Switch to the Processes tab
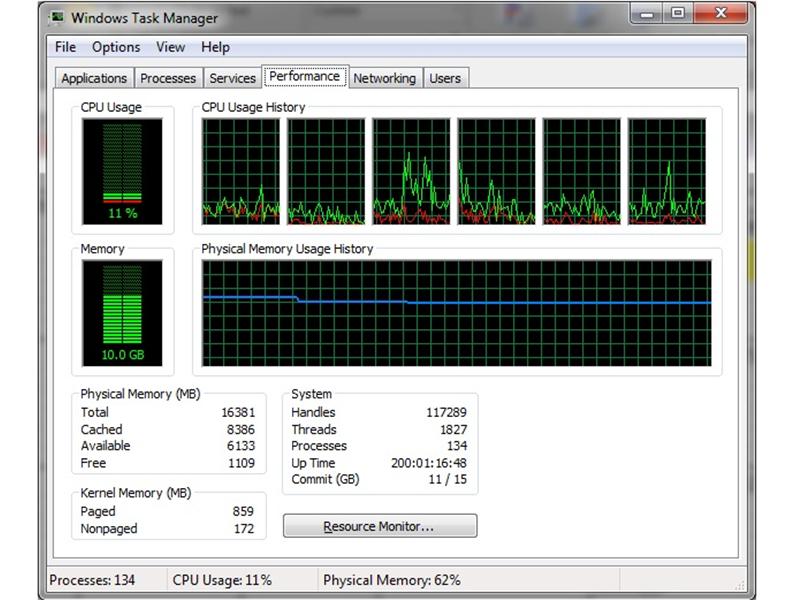 (167, 78)
